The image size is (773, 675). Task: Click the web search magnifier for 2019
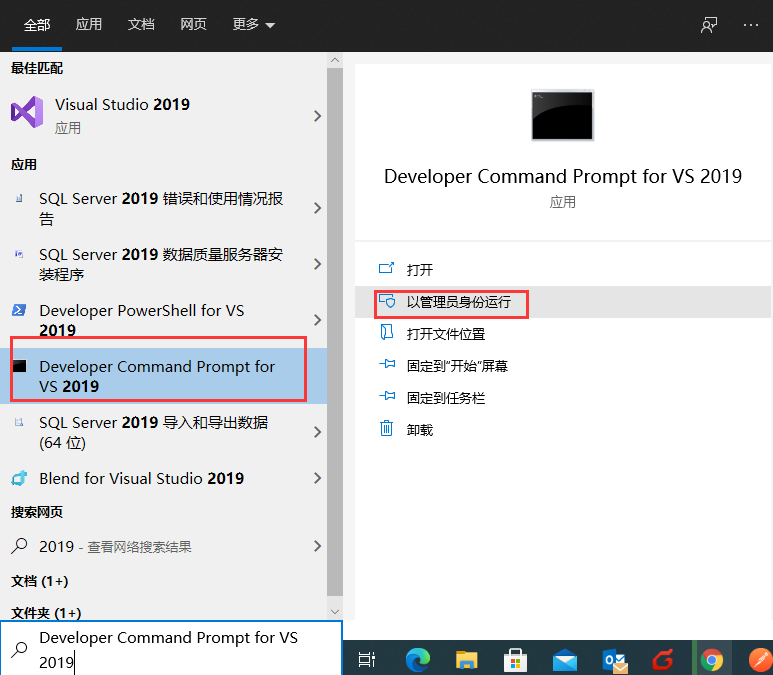tap(19, 546)
